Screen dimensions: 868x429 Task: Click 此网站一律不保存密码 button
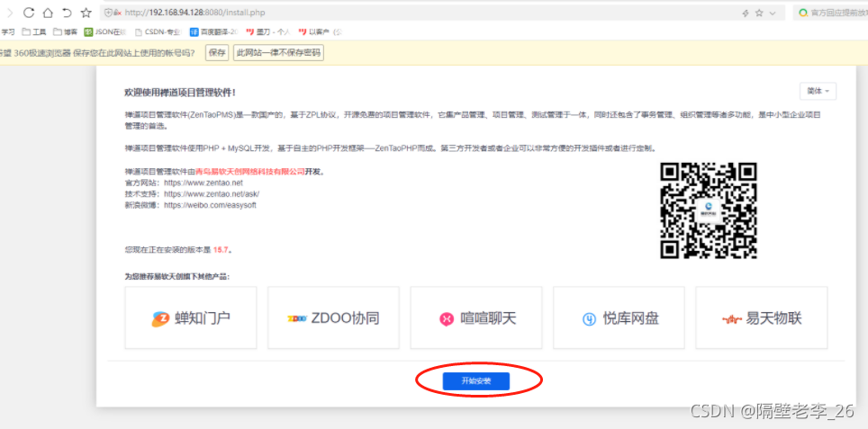(x=278, y=53)
